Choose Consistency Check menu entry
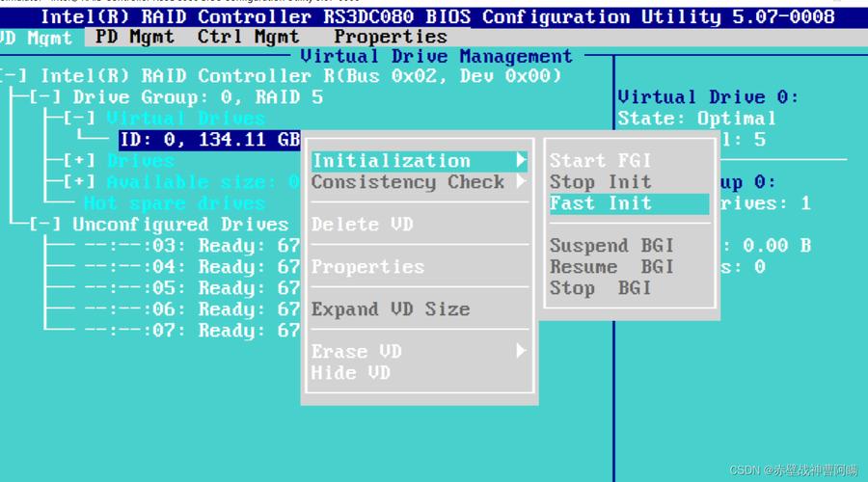The height and width of the screenshot is (482, 868). pos(408,182)
